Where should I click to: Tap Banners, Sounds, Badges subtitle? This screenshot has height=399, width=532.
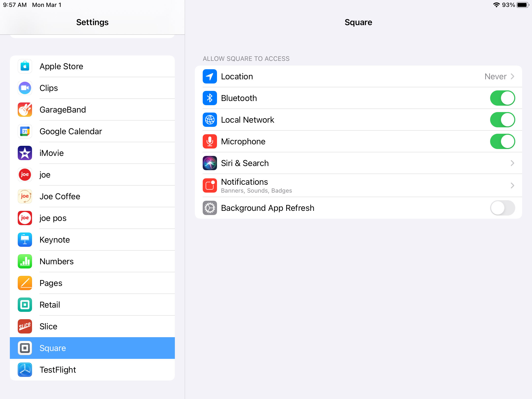tap(256, 191)
